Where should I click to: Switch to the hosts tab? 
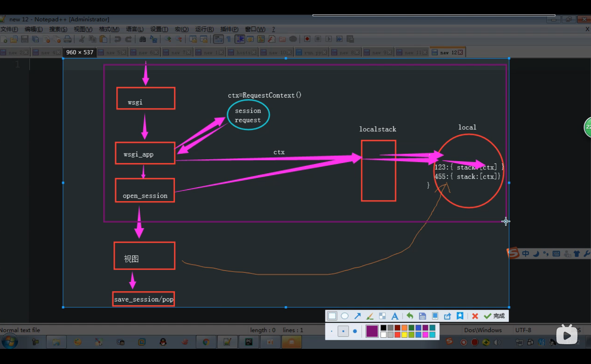(x=243, y=52)
